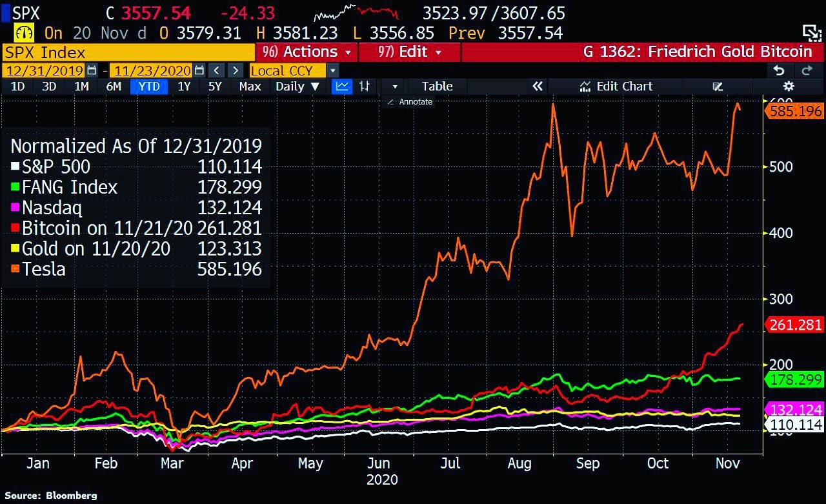The height and width of the screenshot is (504, 826).
Task: Click the orange 585.196 Tesla price tag
Action: coord(794,111)
